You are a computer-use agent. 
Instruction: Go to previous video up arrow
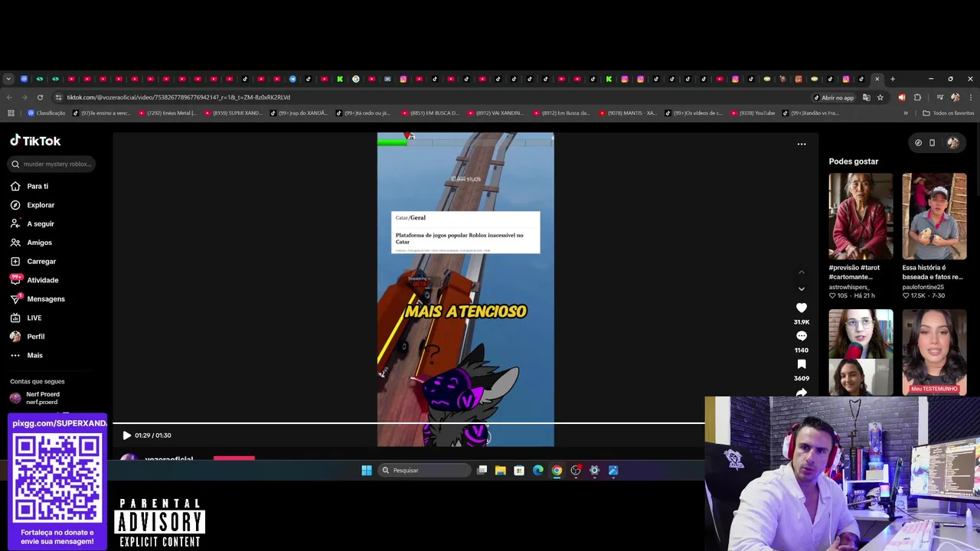[x=802, y=272]
